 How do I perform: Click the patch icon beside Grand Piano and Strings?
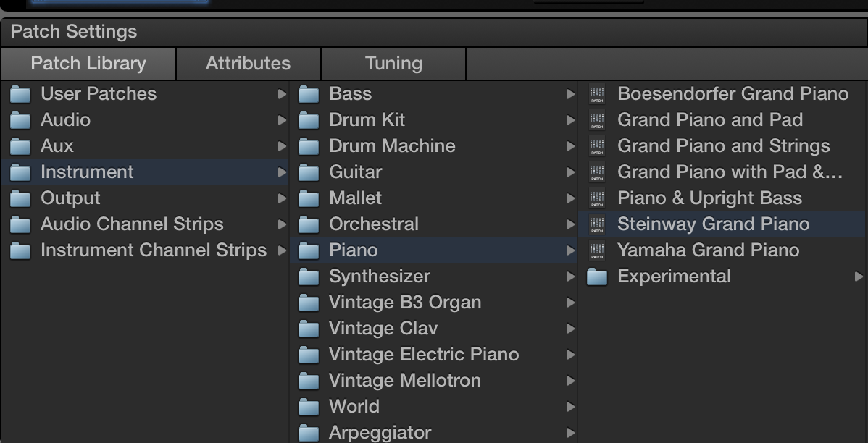click(597, 146)
